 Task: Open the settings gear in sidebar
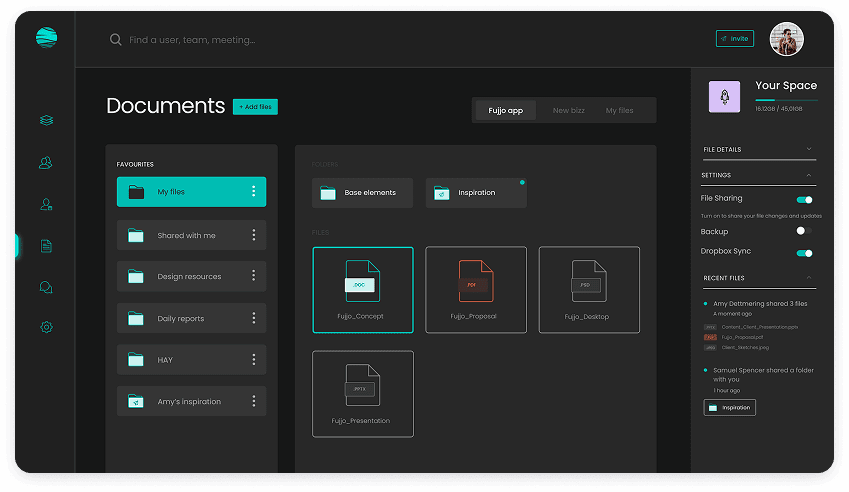click(46, 327)
